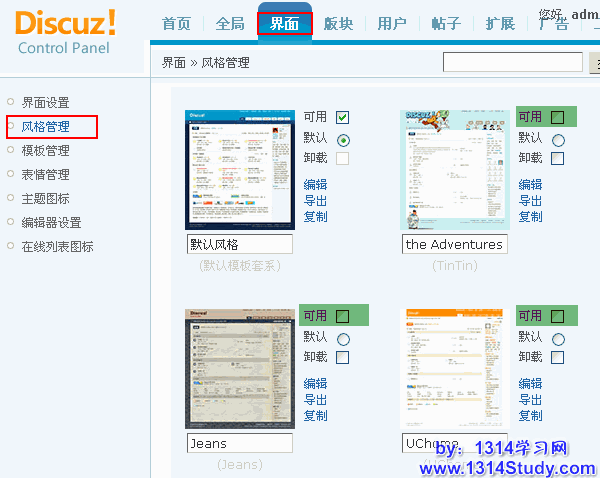Click the search input field at top

[x=512, y=63]
